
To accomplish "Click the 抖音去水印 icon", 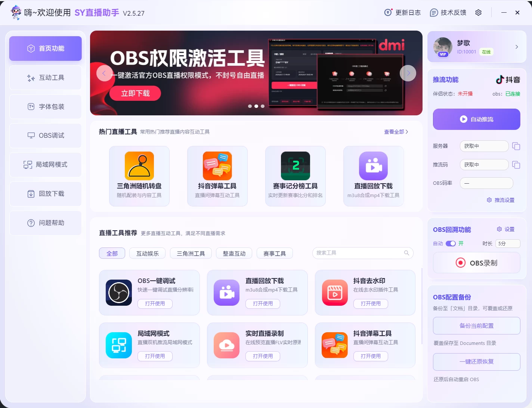I will click(335, 293).
